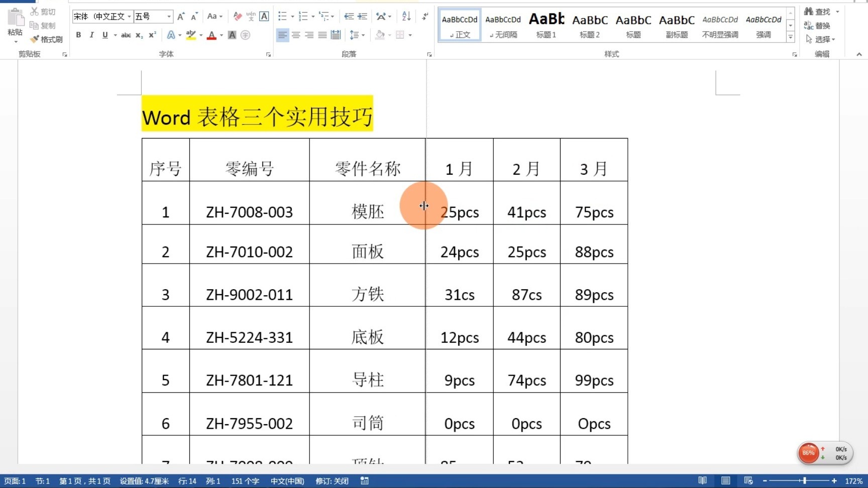The width and height of the screenshot is (868, 488).
Task: Click the Cut (剪切) button
Action: (x=43, y=12)
